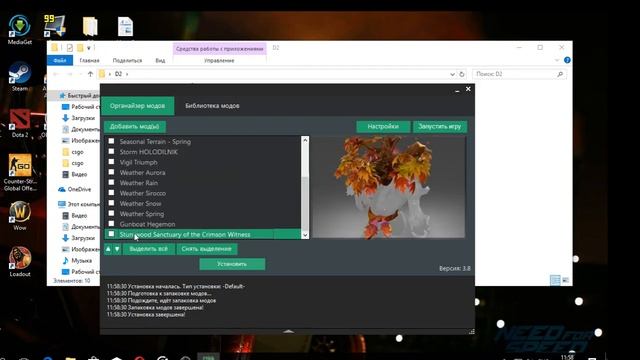This screenshot has height=360, width=640.
Task: Open the document file icon on desktop
Action: point(125,27)
